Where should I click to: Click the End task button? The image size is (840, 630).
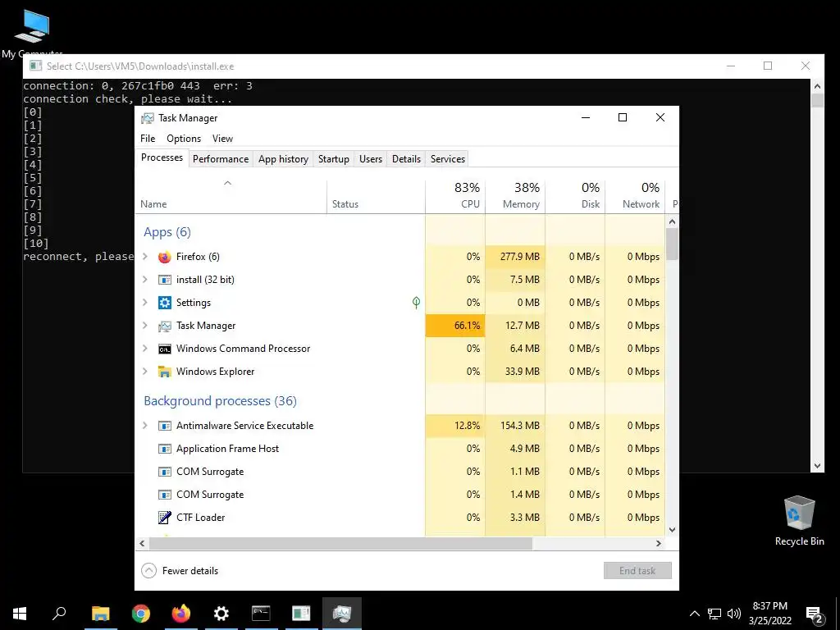(637, 571)
